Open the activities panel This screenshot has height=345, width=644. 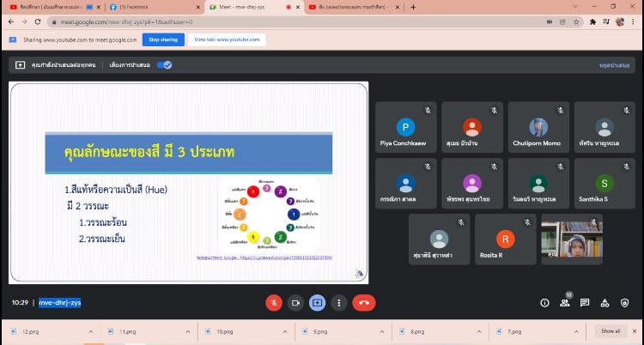tap(605, 302)
